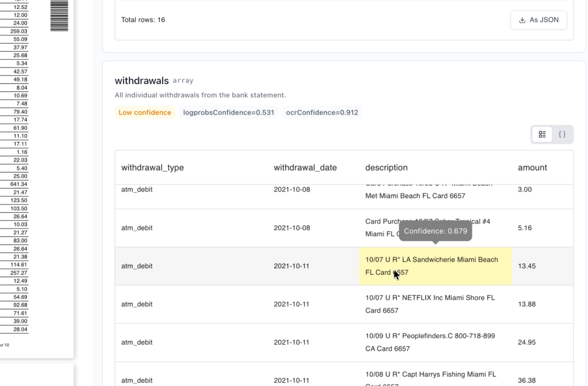
Task: Click the date in the 5.16 row
Action: [292, 228]
